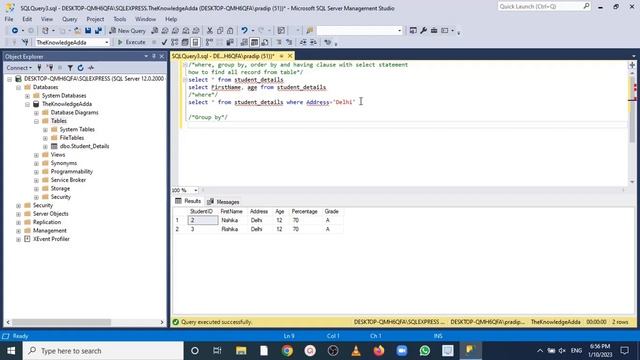The image size is (640, 360).
Task: Open the Edit menu
Action: [27, 19]
